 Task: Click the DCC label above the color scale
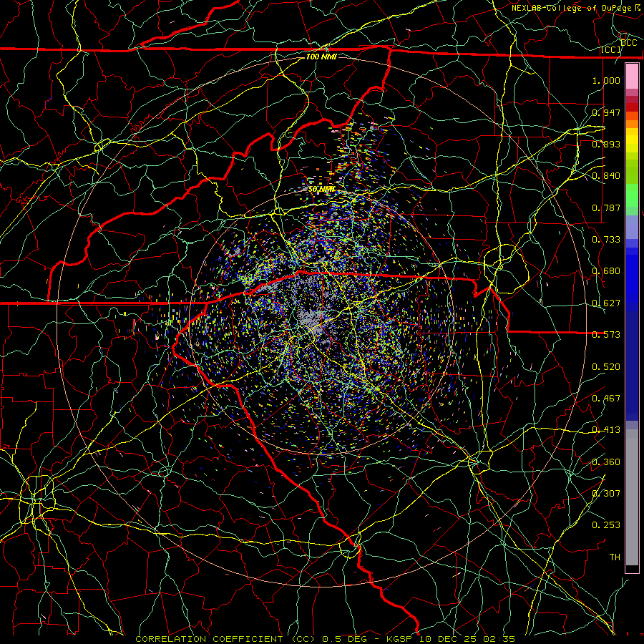(628, 42)
